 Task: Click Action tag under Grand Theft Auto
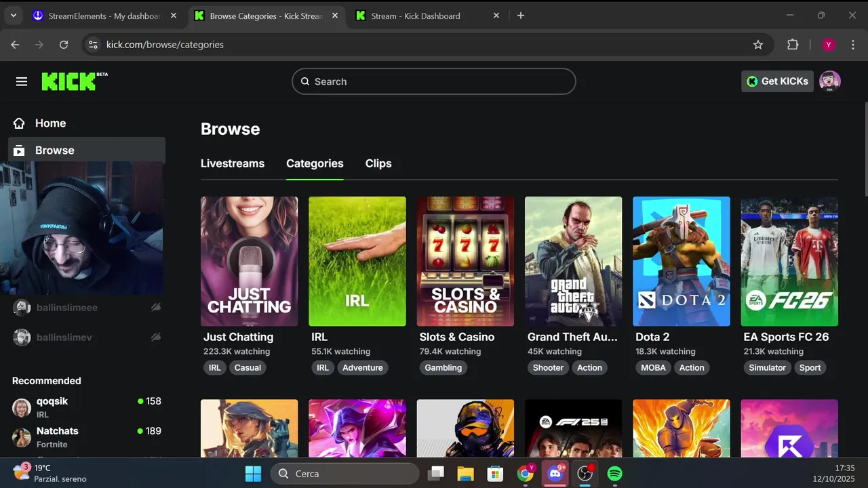point(589,367)
